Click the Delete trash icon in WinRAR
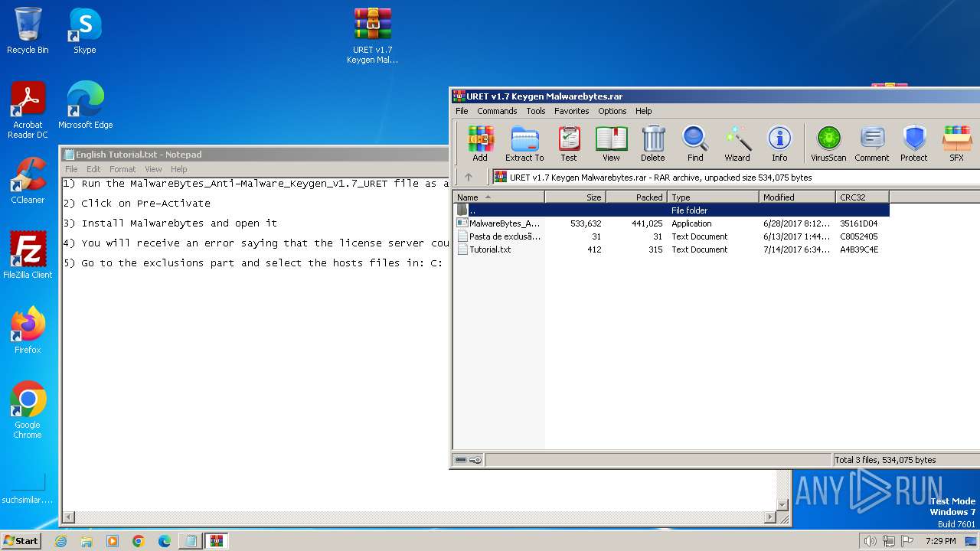 (652, 143)
